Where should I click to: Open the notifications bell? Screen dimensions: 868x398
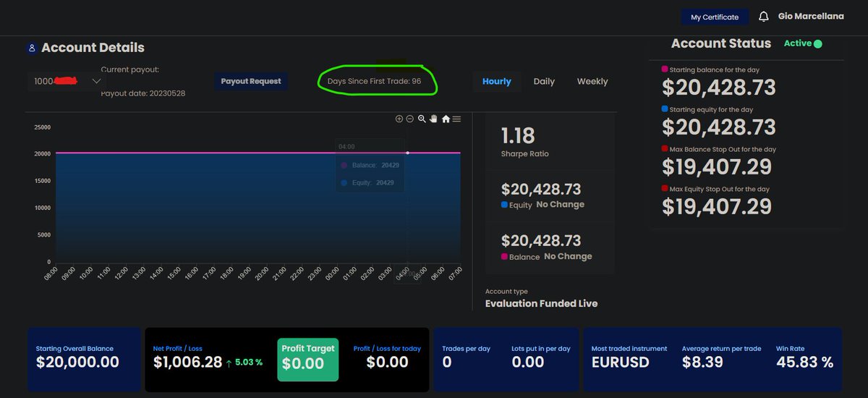(764, 16)
